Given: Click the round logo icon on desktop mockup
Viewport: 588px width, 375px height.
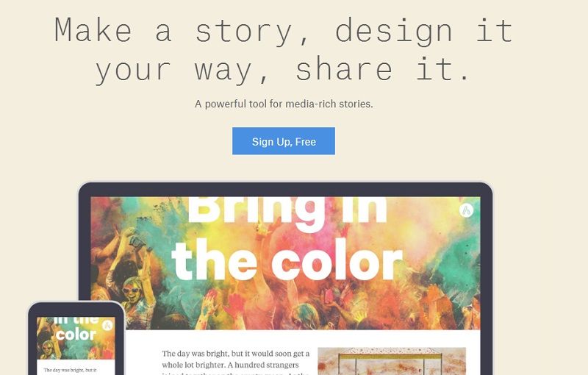Looking at the screenshot, I should coord(466,210).
